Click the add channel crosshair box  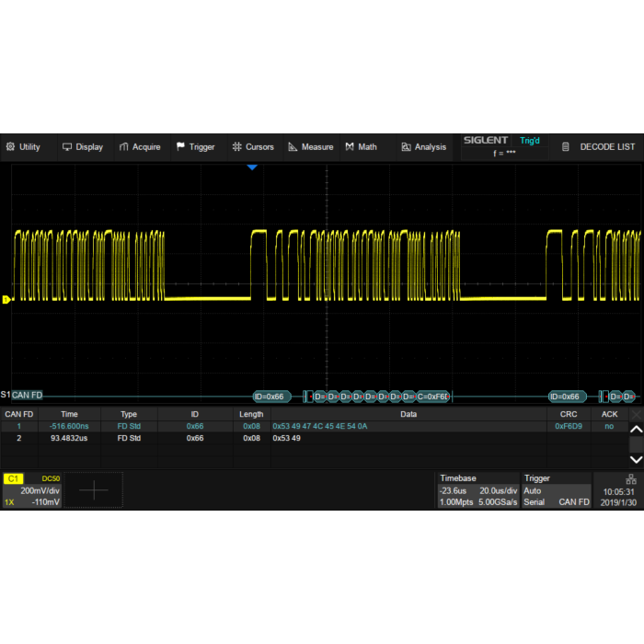tap(93, 490)
